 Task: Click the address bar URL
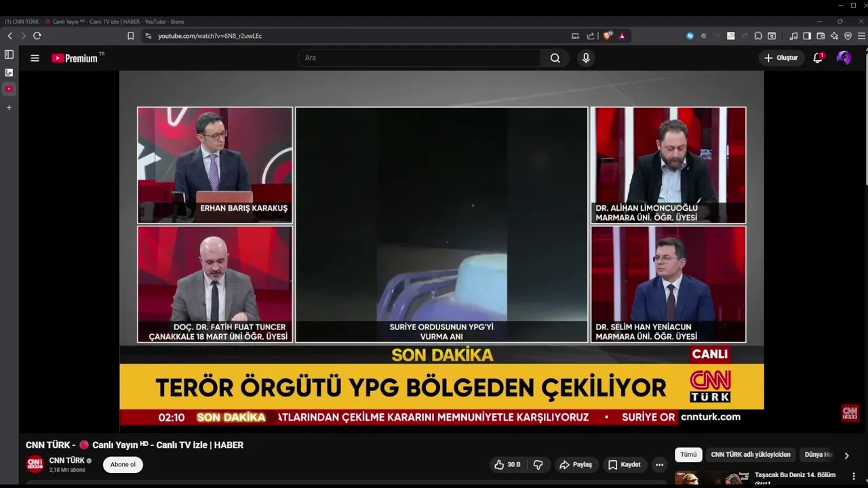click(210, 36)
